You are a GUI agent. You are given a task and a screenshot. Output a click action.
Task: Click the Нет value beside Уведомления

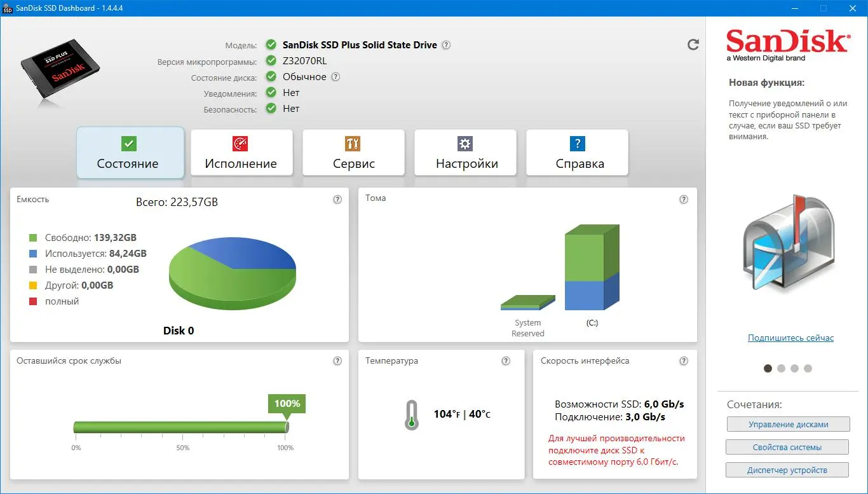(x=291, y=93)
